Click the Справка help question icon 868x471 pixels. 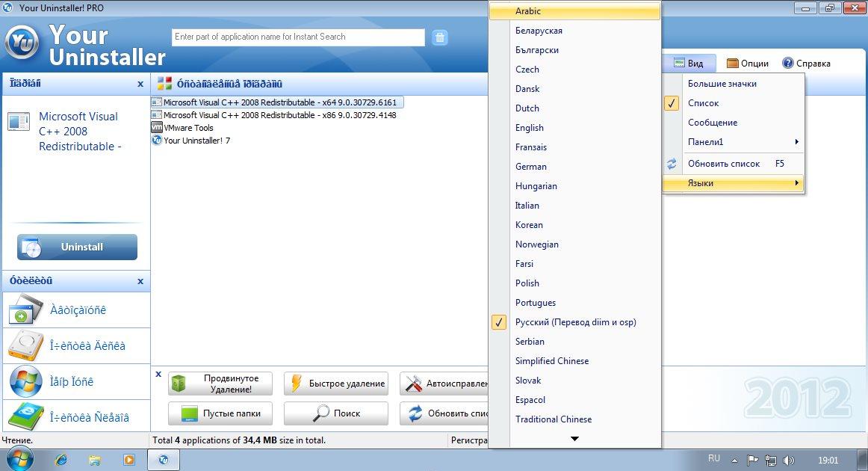[x=788, y=63]
